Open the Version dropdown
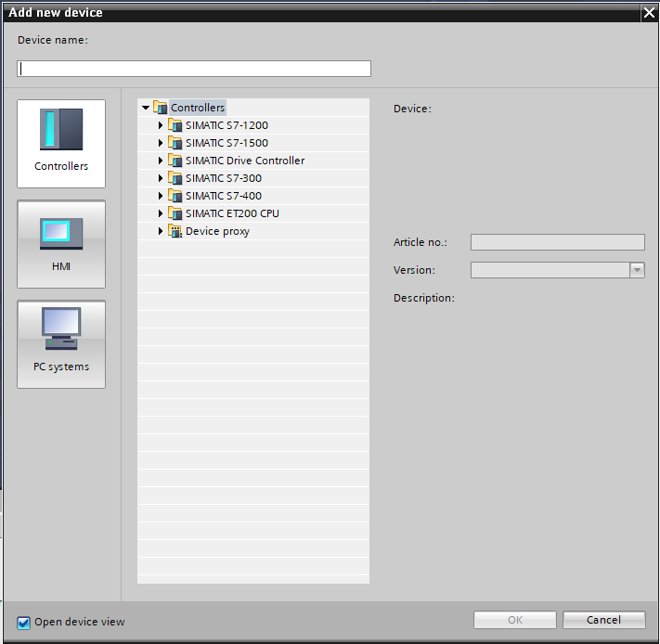This screenshot has height=644, width=660. click(637, 270)
